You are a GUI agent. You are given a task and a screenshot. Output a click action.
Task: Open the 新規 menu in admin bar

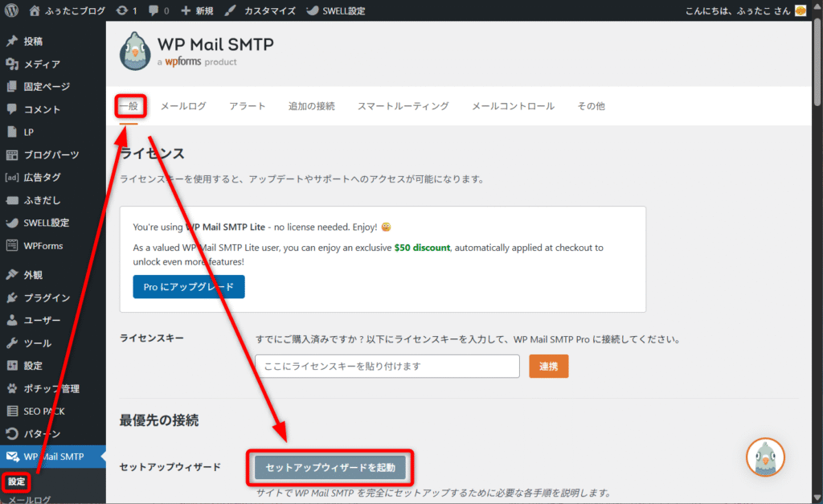[197, 10]
